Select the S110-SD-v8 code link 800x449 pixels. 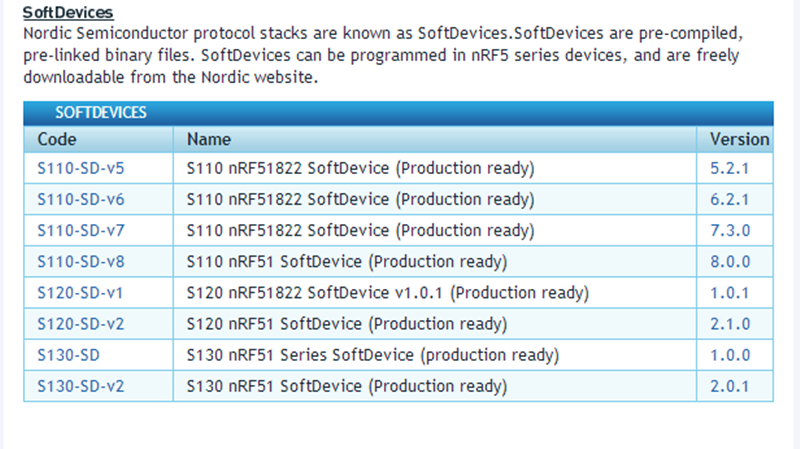click(x=80, y=262)
